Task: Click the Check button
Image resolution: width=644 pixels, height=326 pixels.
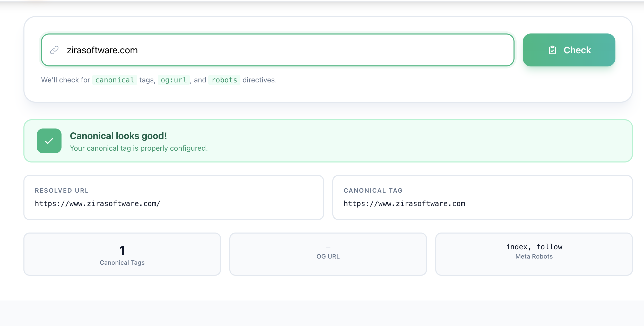Action: [x=569, y=50]
